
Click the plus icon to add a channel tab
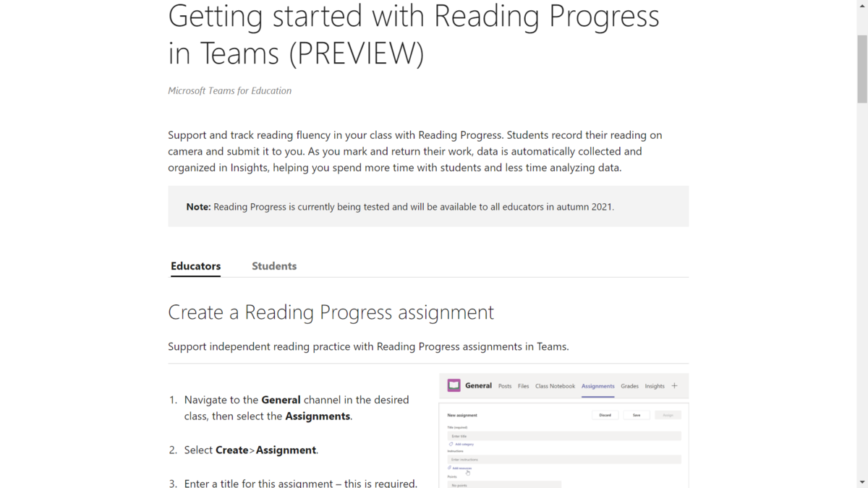pos(675,385)
